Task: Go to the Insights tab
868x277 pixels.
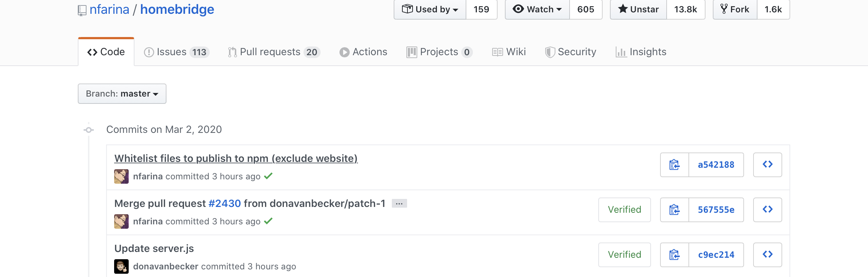Action: [641, 52]
